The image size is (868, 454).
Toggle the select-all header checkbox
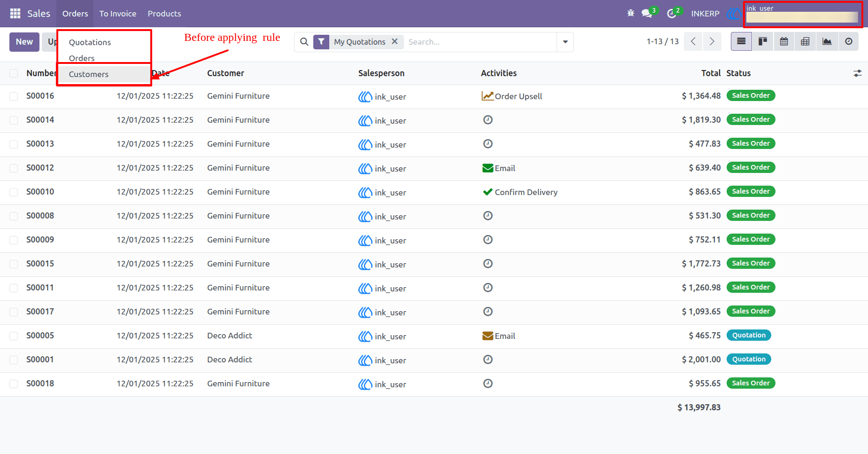click(14, 73)
